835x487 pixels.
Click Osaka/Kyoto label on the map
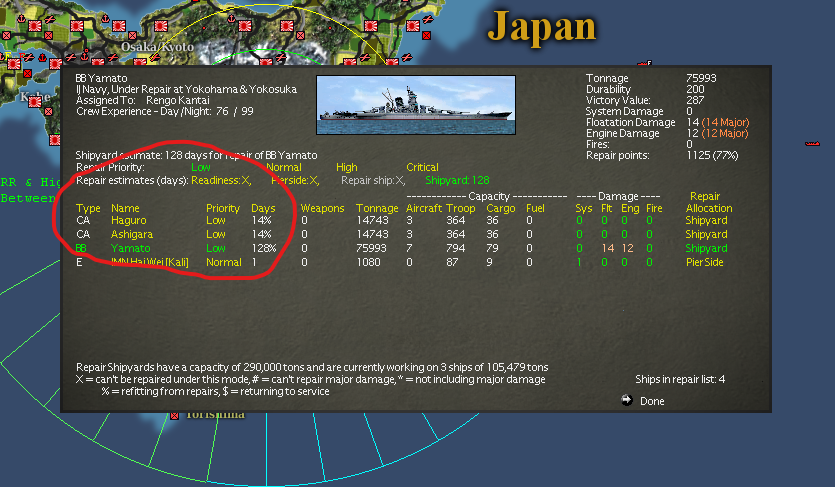[157, 47]
